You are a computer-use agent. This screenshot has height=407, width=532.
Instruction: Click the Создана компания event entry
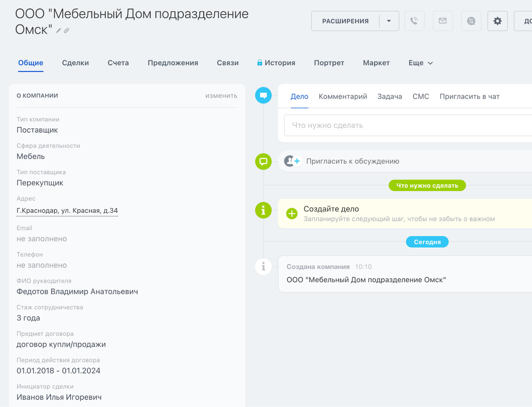[405, 274]
